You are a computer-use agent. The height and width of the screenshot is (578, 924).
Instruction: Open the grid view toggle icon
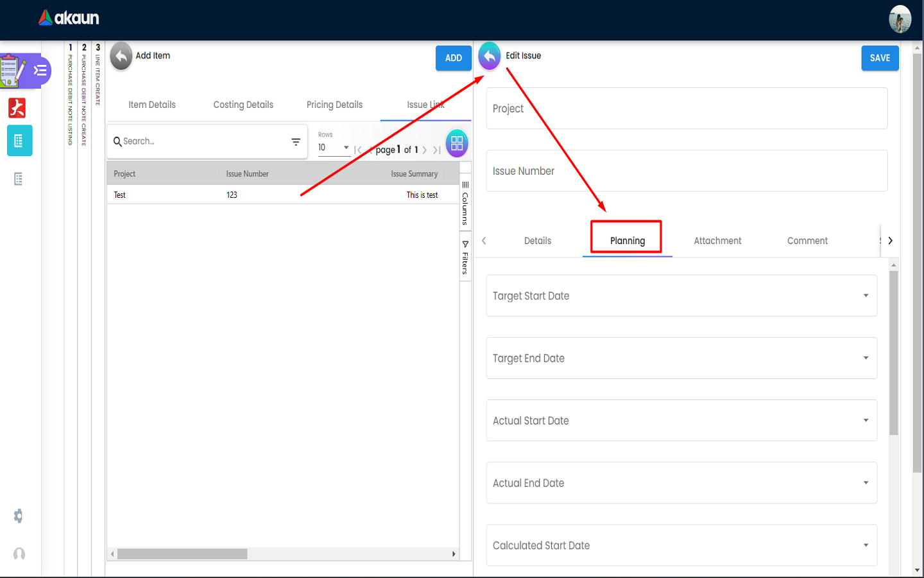[457, 143]
